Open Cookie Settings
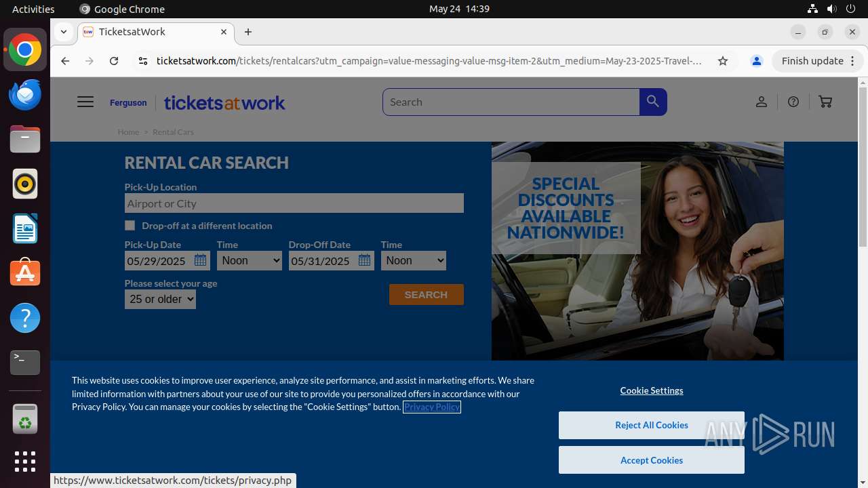868x488 pixels. point(652,390)
